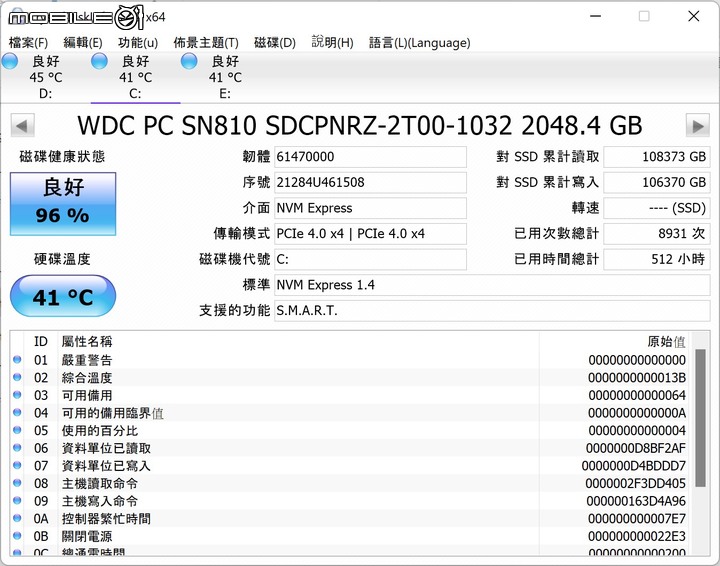Select attribute row 08 主機讀取命令
The height and width of the screenshot is (566, 720).
[350, 483]
